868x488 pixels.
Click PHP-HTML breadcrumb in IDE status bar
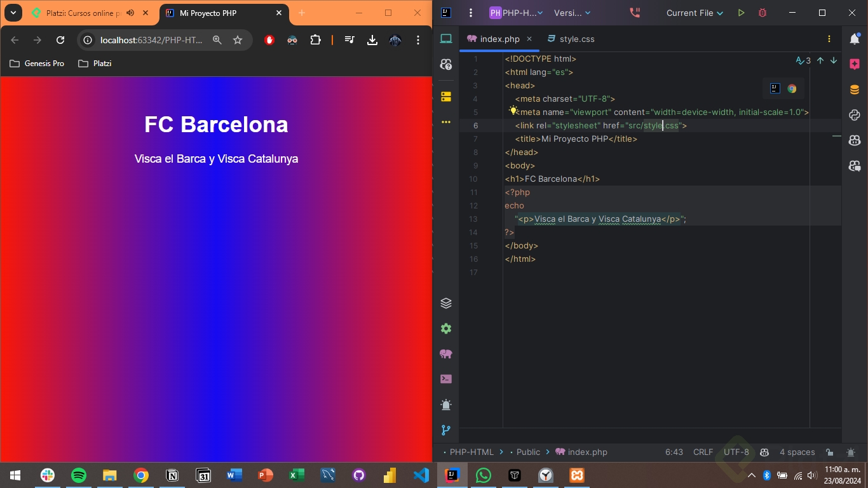(471, 452)
